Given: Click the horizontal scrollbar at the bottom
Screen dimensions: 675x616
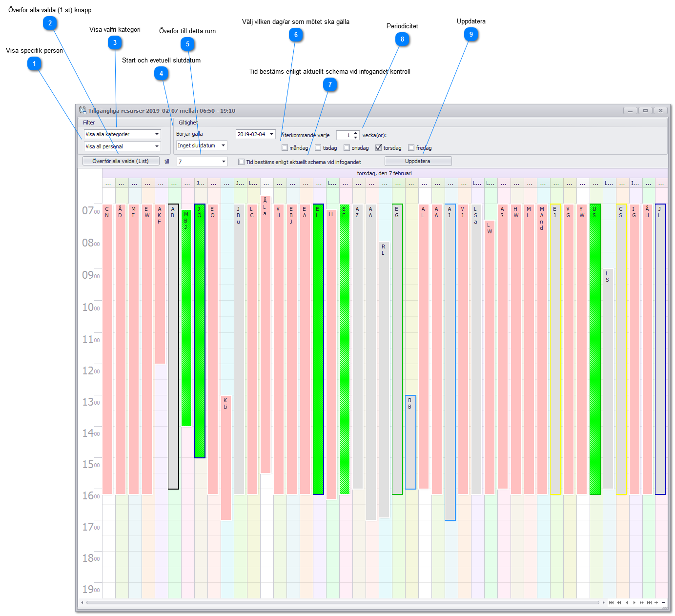Looking at the screenshot, I should 342,602.
